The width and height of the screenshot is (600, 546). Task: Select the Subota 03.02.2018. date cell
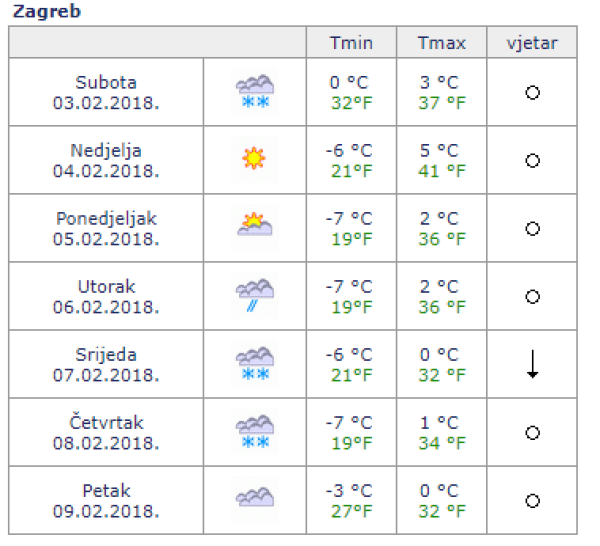point(106,92)
